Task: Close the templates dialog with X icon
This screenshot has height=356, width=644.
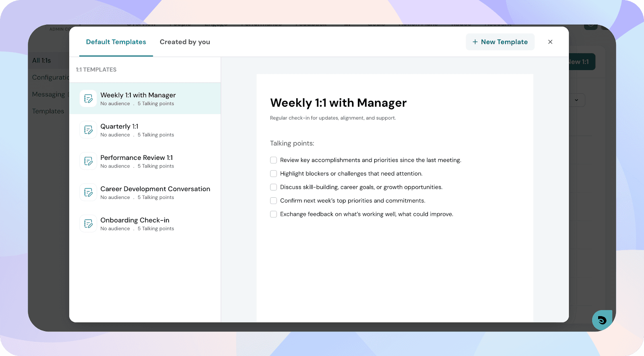Action: click(x=550, y=42)
